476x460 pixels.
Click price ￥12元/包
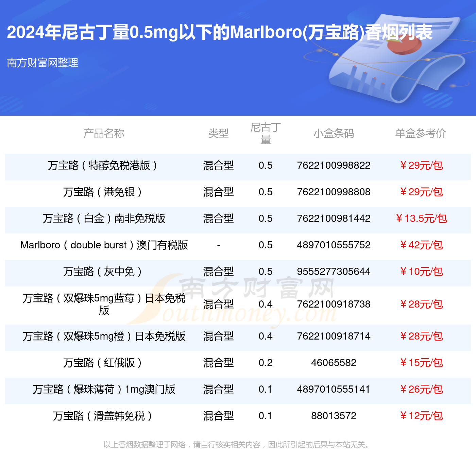pyautogui.click(x=421, y=416)
